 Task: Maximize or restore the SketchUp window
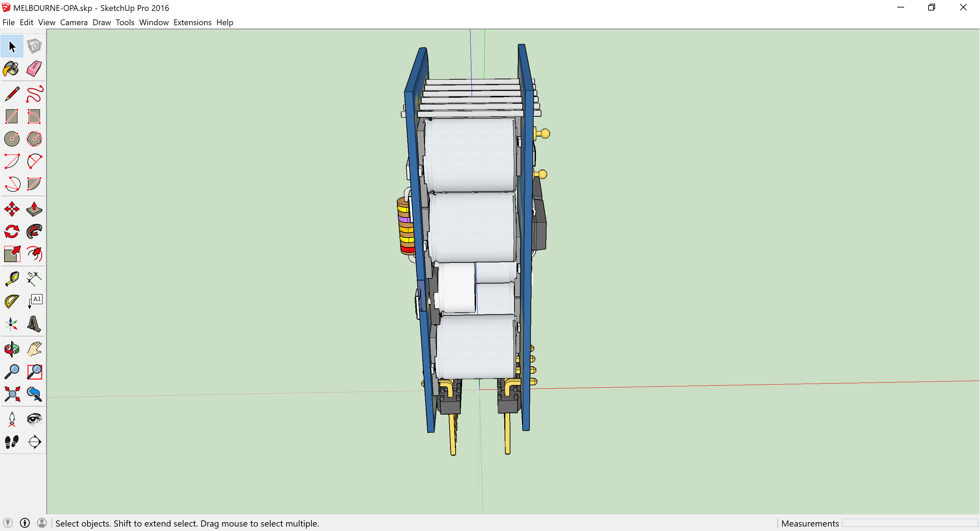coord(931,7)
